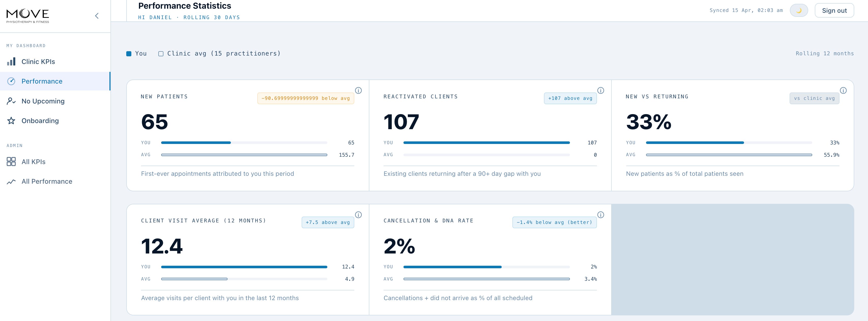The width and height of the screenshot is (868, 321).
Task: Open the New Patients info icon
Action: click(x=358, y=90)
